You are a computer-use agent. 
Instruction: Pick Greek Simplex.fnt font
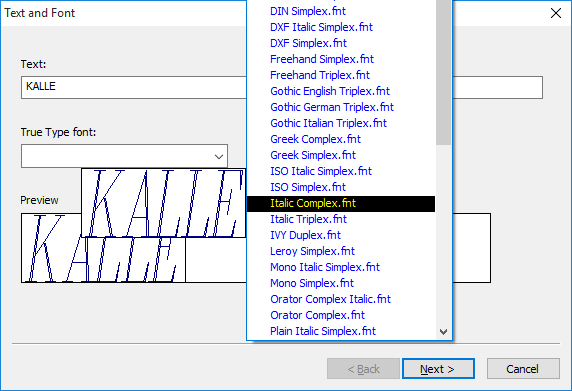341,155
